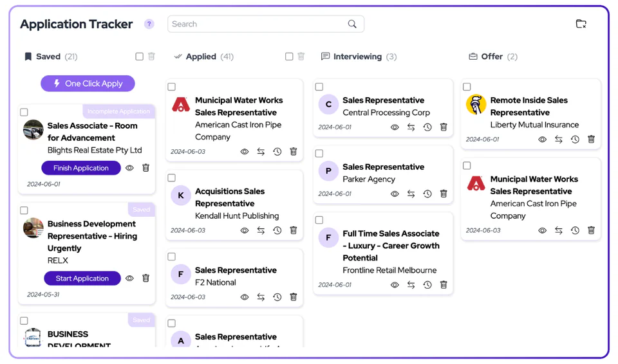Viewport: 618px width, 364px height.
Task: Tick the checkbox on Parker Agency card
Action: click(x=319, y=153)
